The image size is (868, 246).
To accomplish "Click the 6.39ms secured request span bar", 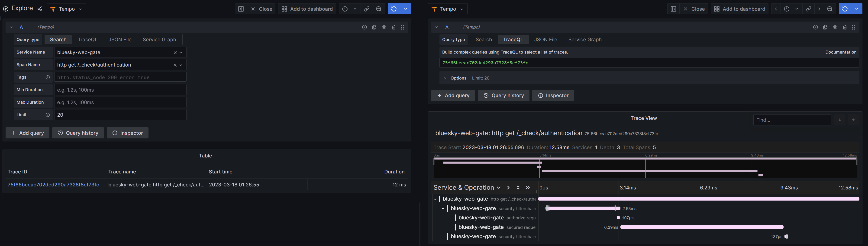I will pos(702,227).
